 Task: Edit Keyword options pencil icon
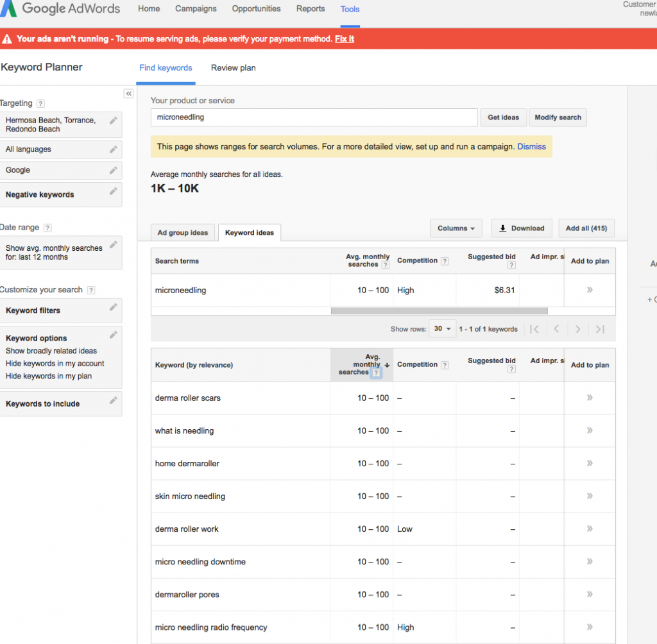click(113, 335)
